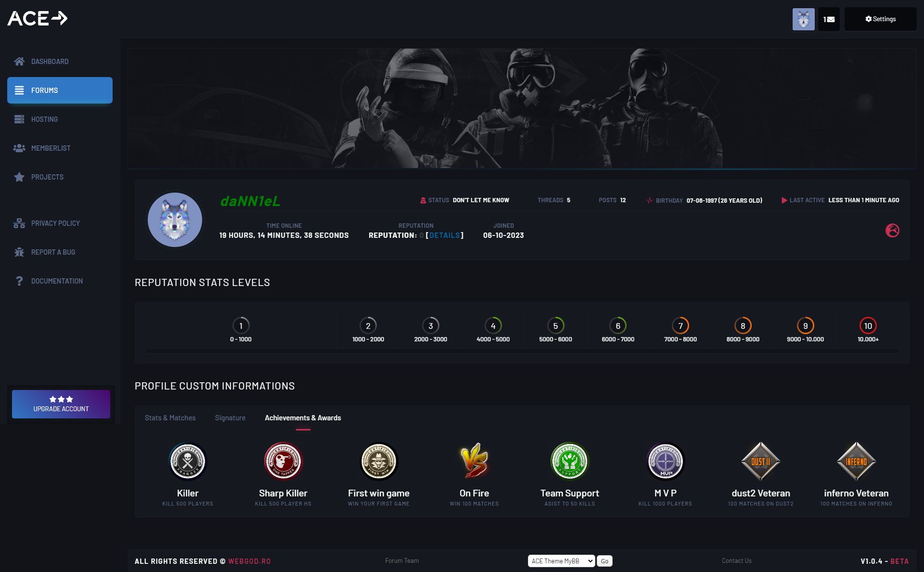Image resolution: width=924 pixels, height=572 pixels.
Task: Open Hosting from the sidebar
Action: point(44,119)
